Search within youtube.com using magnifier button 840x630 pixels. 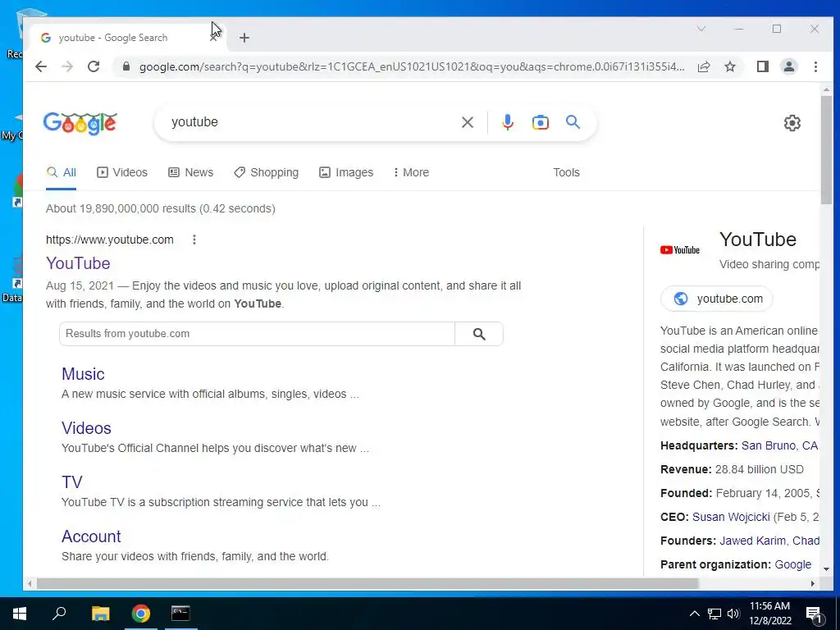pyautogui.click(x=479, y=334)
